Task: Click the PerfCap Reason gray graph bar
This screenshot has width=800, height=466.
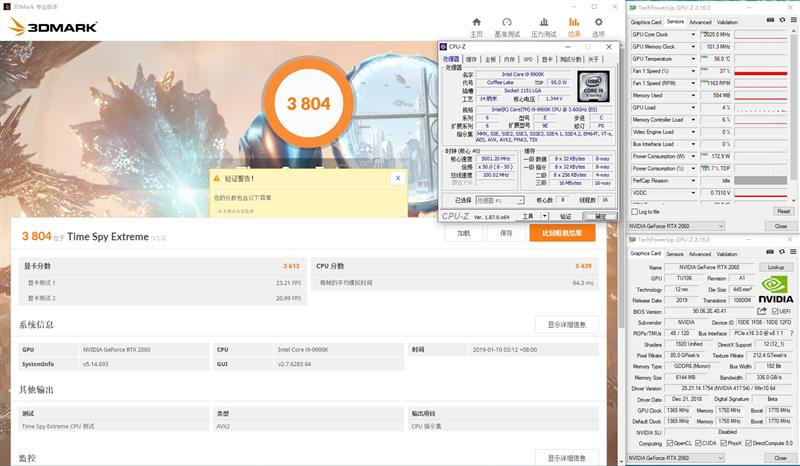Action: (760, 181)
